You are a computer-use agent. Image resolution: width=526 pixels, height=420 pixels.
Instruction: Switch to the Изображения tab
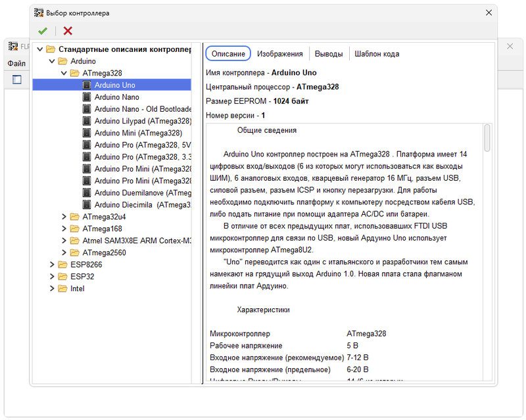[279, 54]
